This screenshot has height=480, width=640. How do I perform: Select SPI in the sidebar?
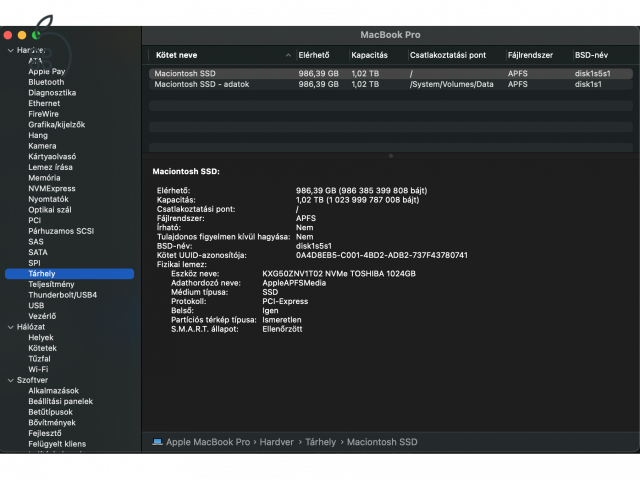tap(34, 262)
